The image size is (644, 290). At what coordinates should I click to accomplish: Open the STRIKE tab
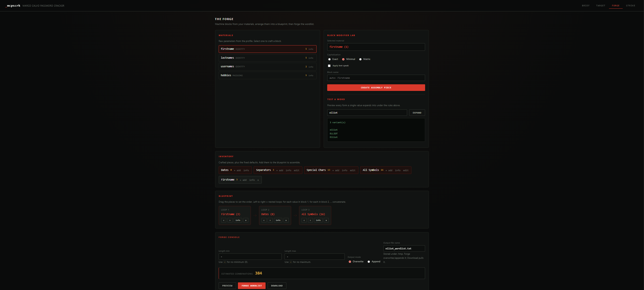click(x=631, y=6)
